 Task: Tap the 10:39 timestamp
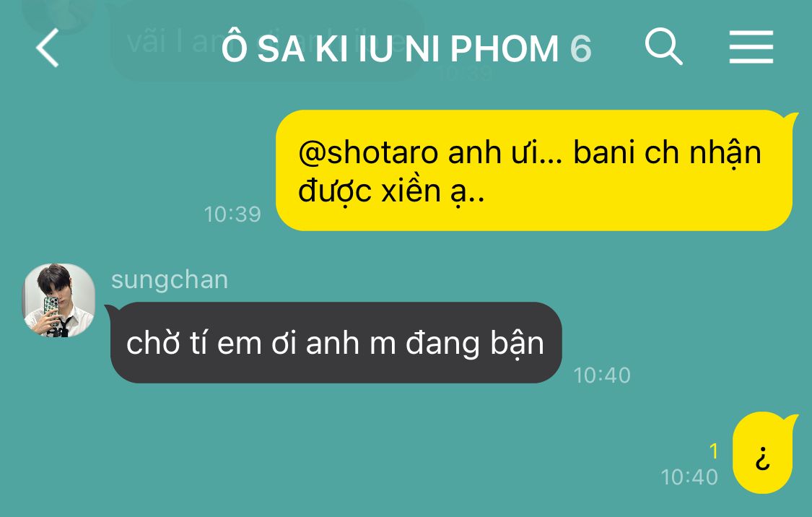[232, 214]
